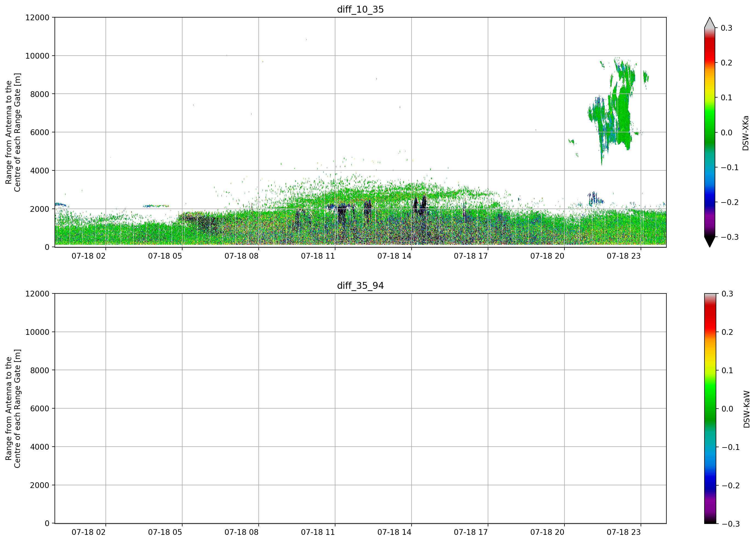Click the 2000 y-tick on diff_35_94 plot
The image size is (756, 542).
40,485
